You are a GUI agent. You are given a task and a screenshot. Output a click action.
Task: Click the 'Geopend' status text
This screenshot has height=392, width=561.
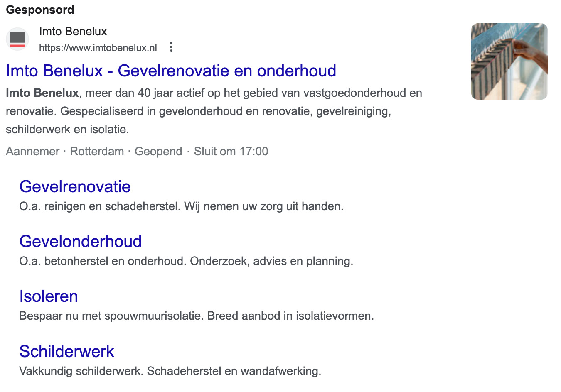click(158, 151)
